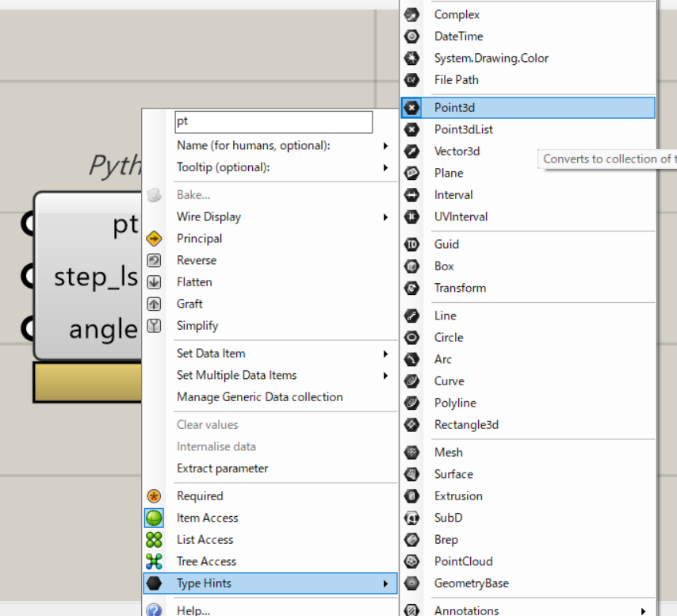The height and width of the screenshot is (616, 677).
Task: Open Help from the context menu
Action: coord(193,610)
